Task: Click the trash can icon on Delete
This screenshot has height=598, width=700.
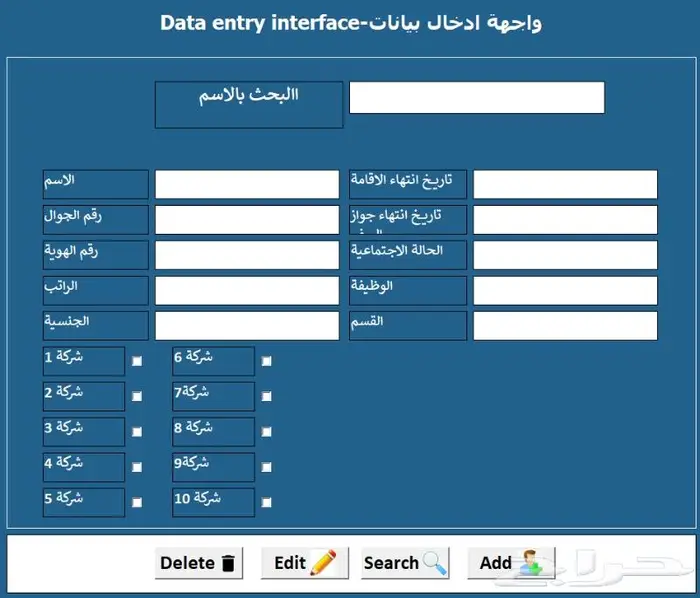Action: tap(229, 563)
